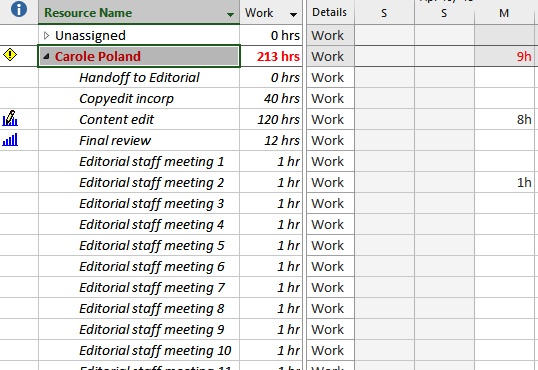Select the Final review assignment name
This screenshot has width=538, height=370.
click(115, 140)
